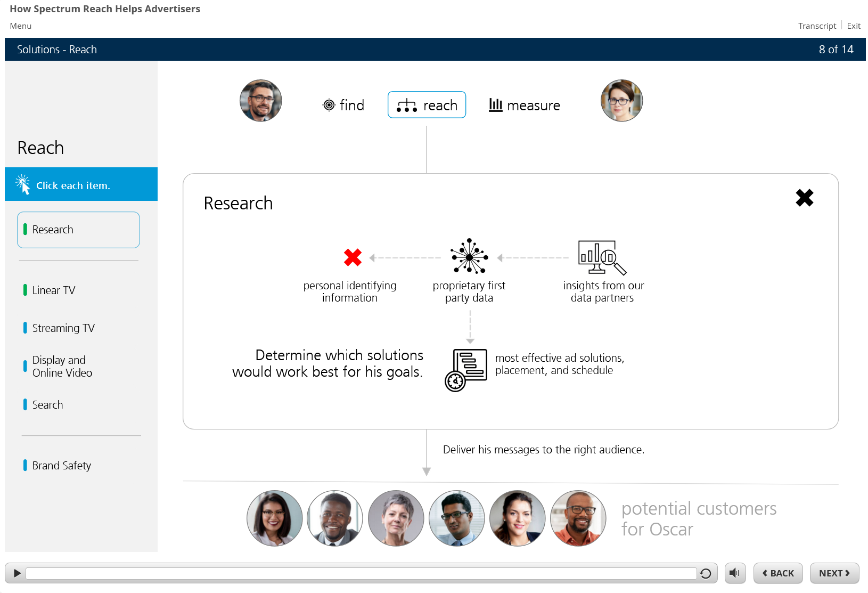Click the gray-haired woman customer photo

click(396, 518)
